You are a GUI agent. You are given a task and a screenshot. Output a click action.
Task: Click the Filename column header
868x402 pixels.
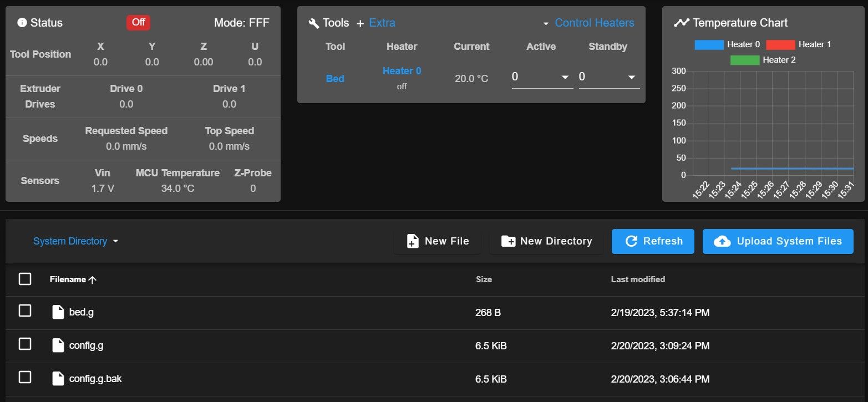pos(68,279)
